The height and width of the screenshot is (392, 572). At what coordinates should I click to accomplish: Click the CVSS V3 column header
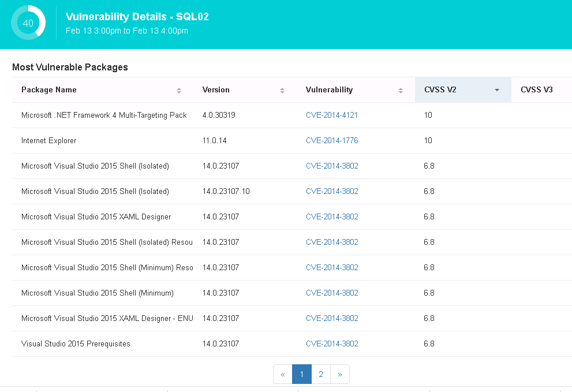pos(536,90)
